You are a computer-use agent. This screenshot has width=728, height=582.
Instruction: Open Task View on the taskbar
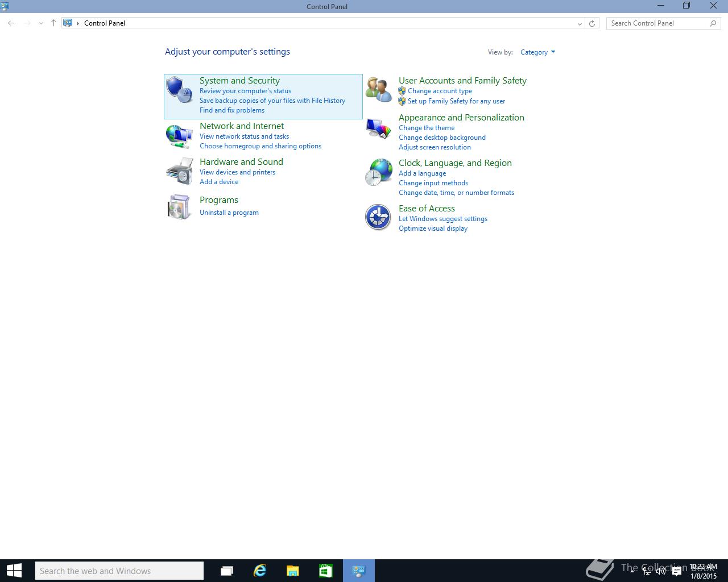pyautogui.click(x=227, y=571)
